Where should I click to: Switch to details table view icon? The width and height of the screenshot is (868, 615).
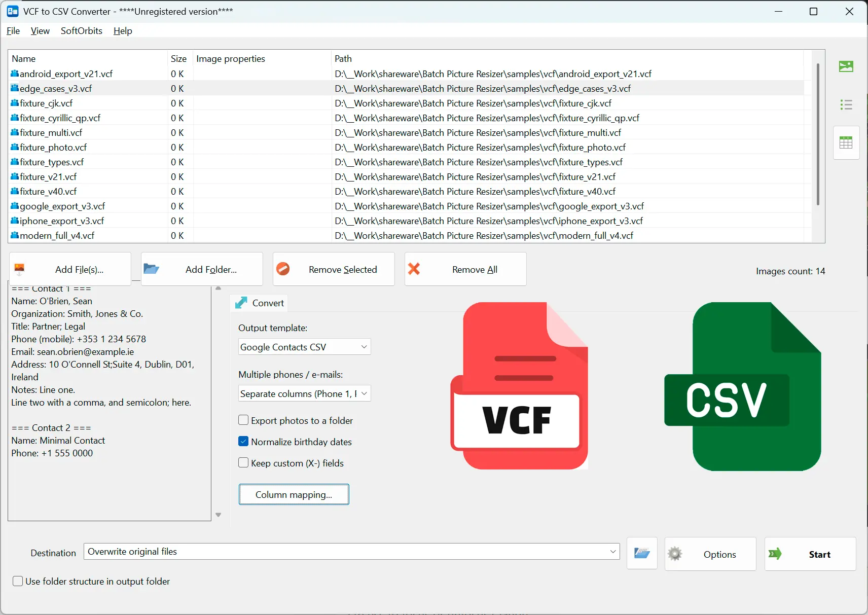[x=846, y=143]
